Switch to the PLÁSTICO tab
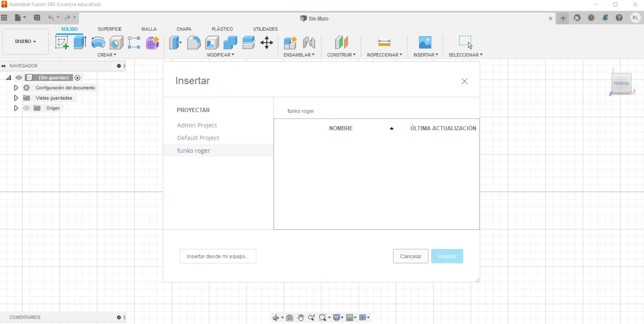Image resolution: width=644 pixels, height=324 pixels. [222, 29]
